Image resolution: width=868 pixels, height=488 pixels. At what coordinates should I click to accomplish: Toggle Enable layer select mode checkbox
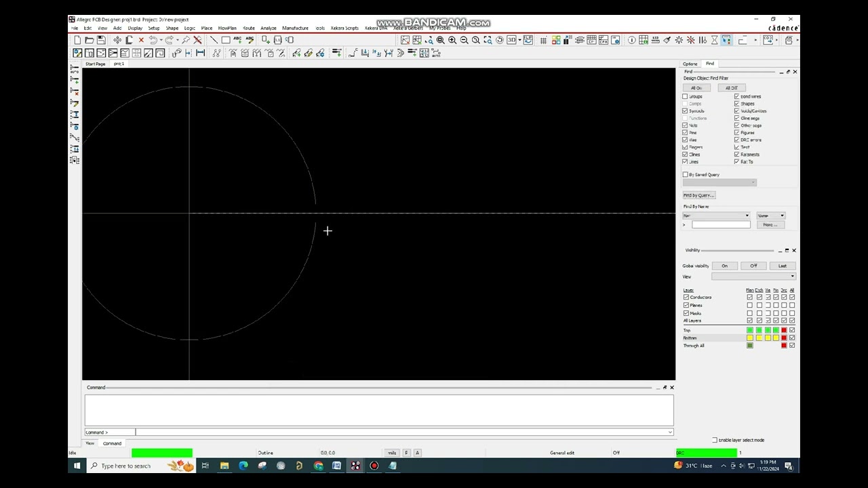click(715, 440)
